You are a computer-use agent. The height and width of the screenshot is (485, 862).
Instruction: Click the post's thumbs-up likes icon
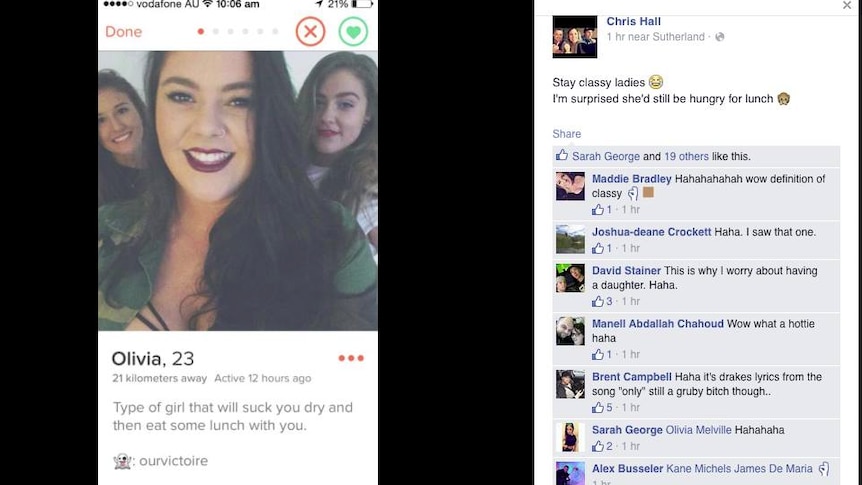[562, 156]
